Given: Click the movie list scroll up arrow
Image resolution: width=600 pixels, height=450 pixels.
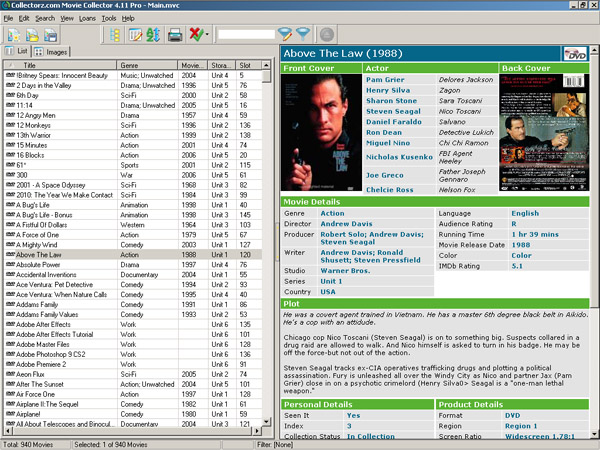Looking at the screenshot, I should click(267, 65).
